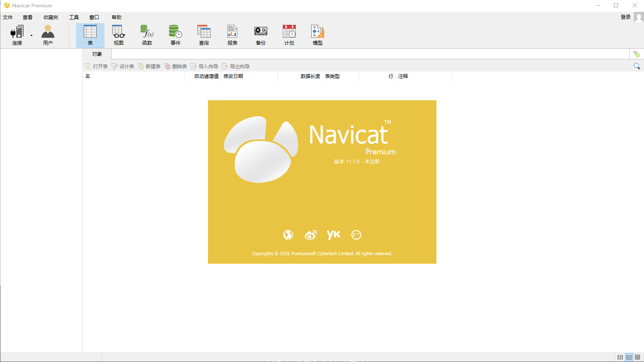Select the 对象 tab
644x362 pixels.
coord(97,54)
